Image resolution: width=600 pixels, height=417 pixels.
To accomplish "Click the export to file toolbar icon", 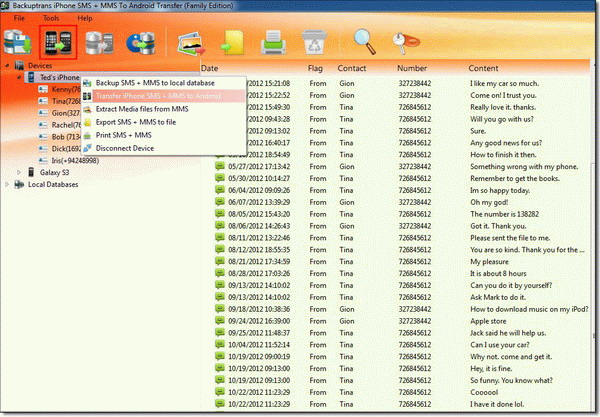I will click(232, 42).
